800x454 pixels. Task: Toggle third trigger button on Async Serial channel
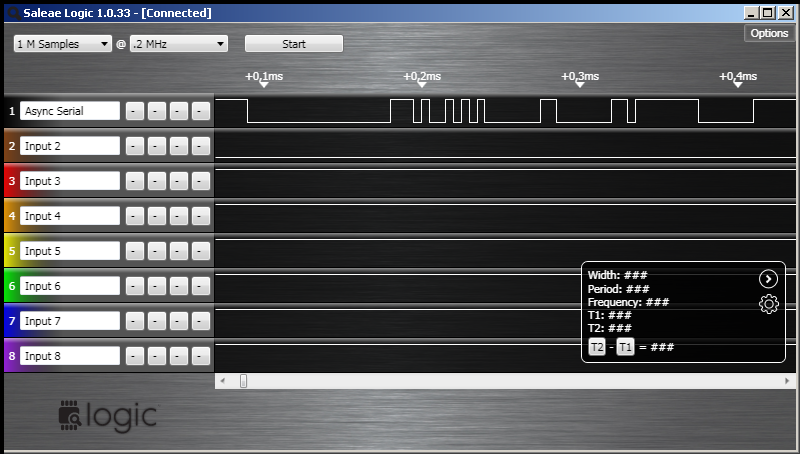tap(179, 111)
